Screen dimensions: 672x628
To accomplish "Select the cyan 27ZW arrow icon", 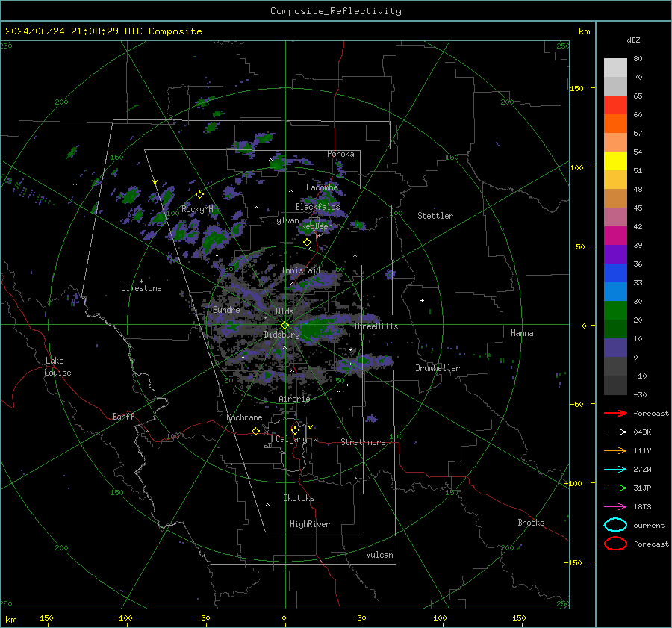I will (615, 470).
